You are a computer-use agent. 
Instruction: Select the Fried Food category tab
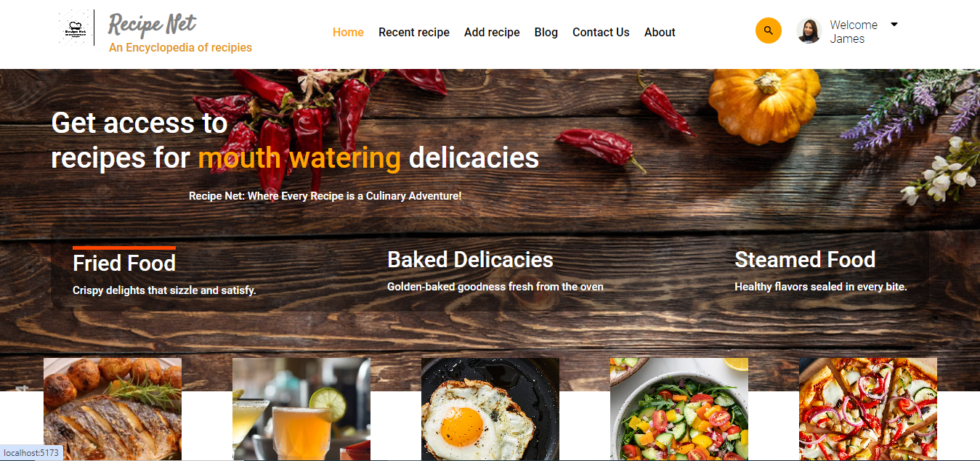124,263
